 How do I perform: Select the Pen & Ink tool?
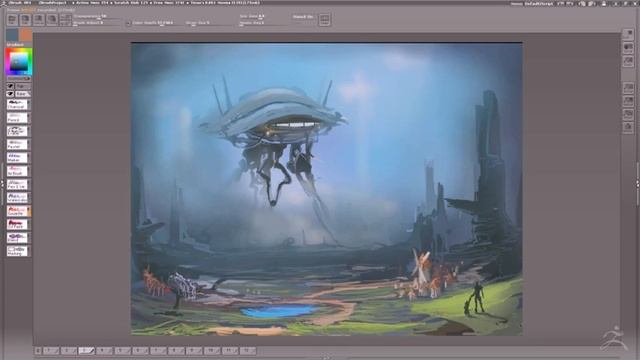[x=17, y=184]
